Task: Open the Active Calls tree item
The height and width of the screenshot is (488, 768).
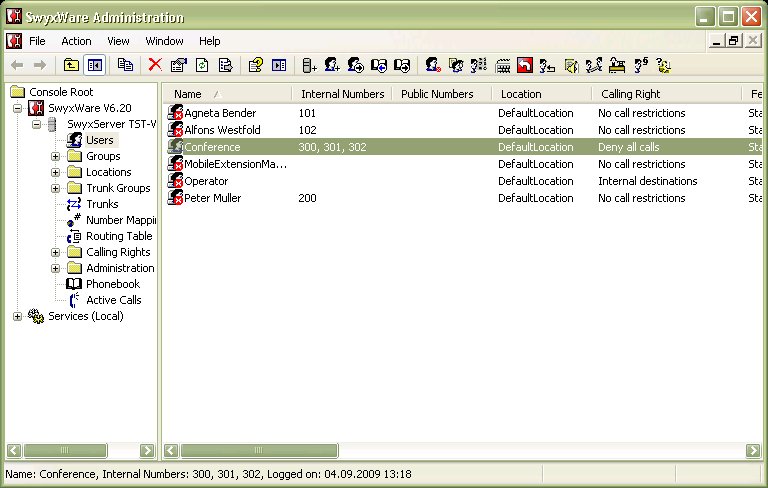Action: pos(114,300)
